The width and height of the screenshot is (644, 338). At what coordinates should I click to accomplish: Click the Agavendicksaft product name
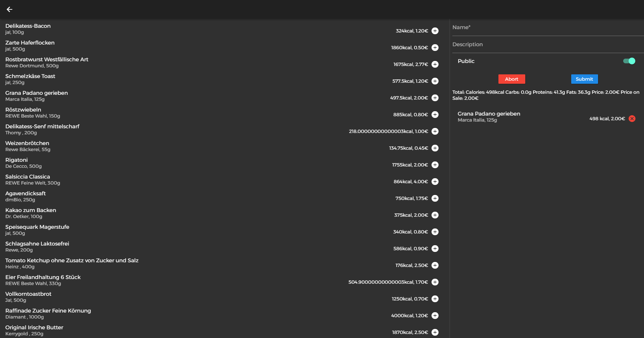click(x=25, y=193)
